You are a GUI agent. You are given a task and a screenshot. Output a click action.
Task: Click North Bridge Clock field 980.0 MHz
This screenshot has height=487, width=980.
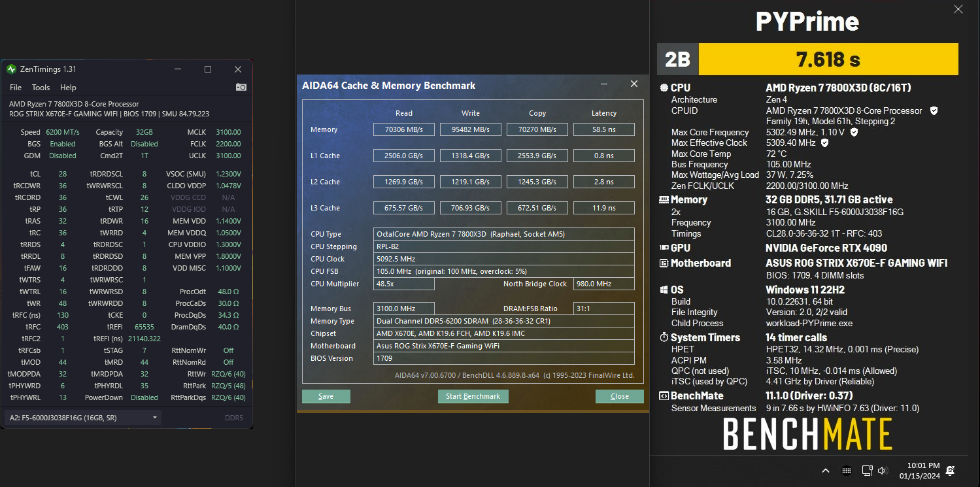[604, 284]
